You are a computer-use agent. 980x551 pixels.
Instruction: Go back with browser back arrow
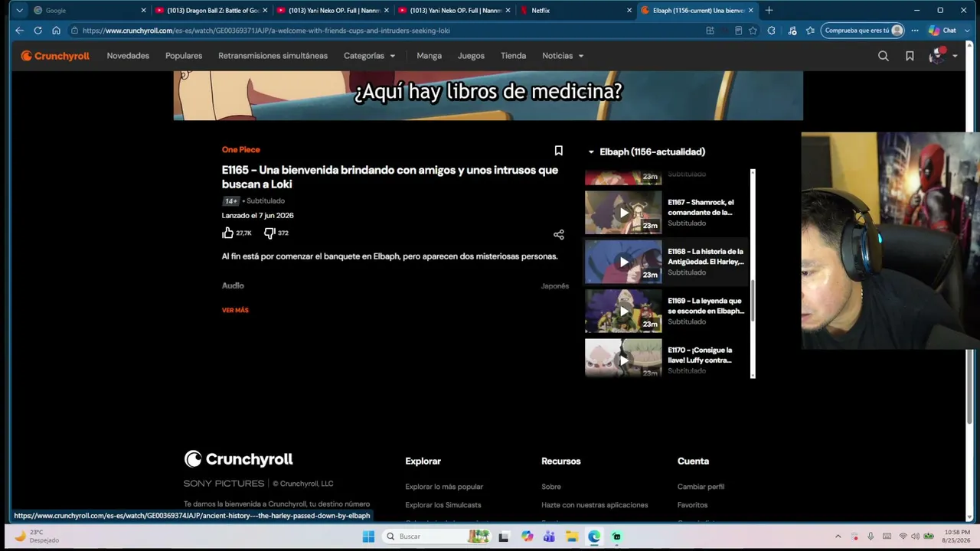19,31
